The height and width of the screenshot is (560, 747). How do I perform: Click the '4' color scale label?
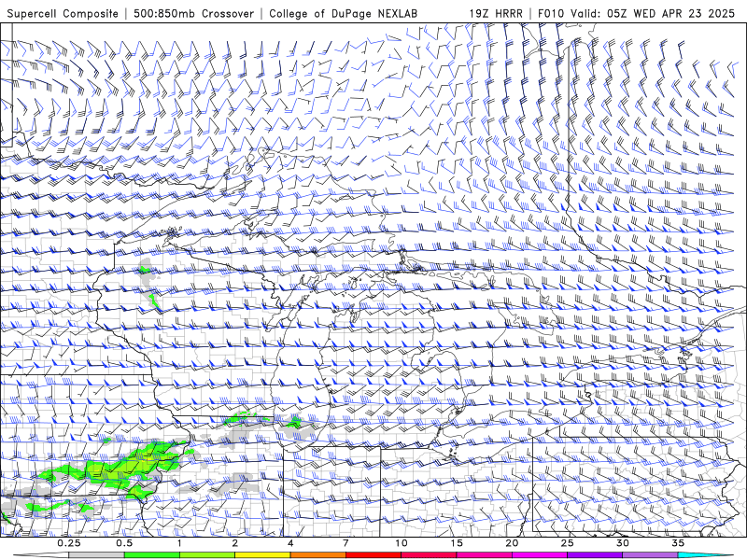pos(290,543)
